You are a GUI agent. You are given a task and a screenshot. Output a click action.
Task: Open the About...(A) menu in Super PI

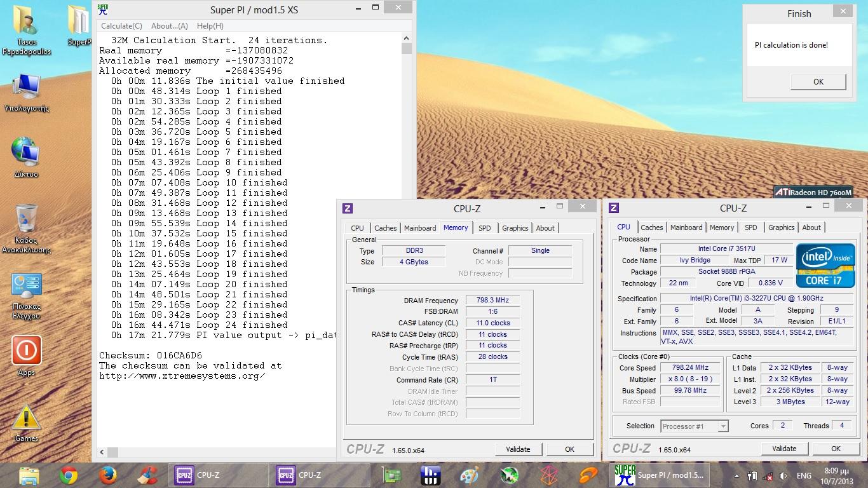coord(170,26)
